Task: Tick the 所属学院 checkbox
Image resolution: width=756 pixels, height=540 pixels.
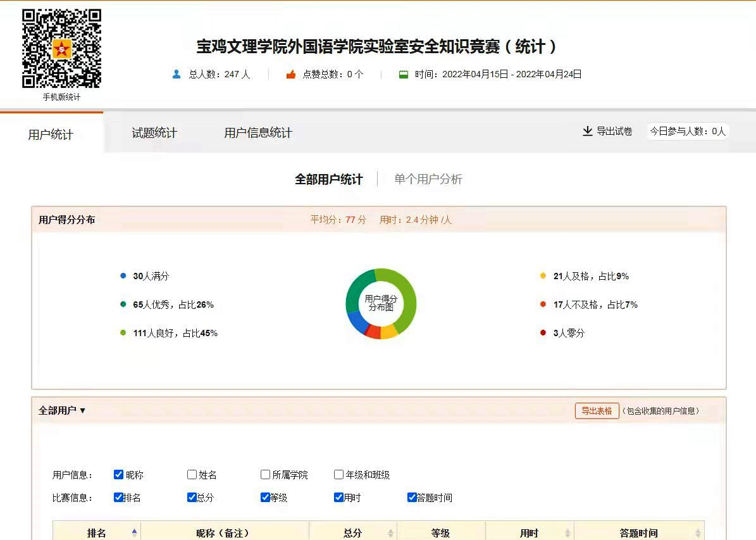Action: pos(266,475)
